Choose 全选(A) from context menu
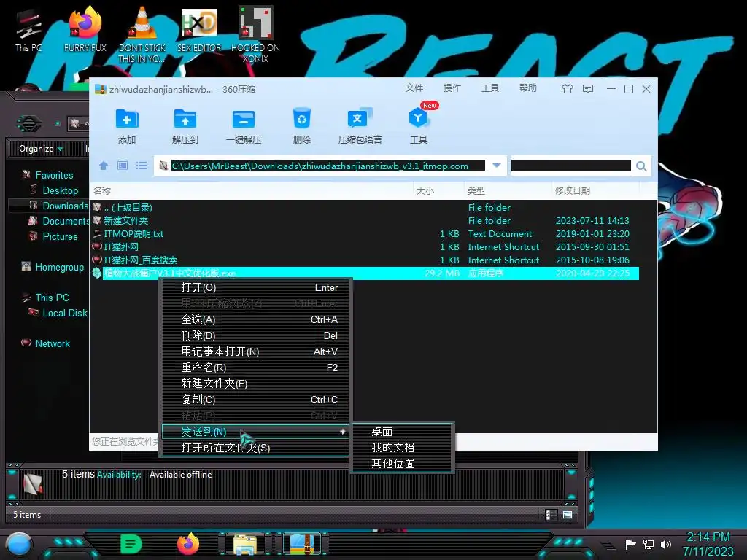 (x=255, y=319)
